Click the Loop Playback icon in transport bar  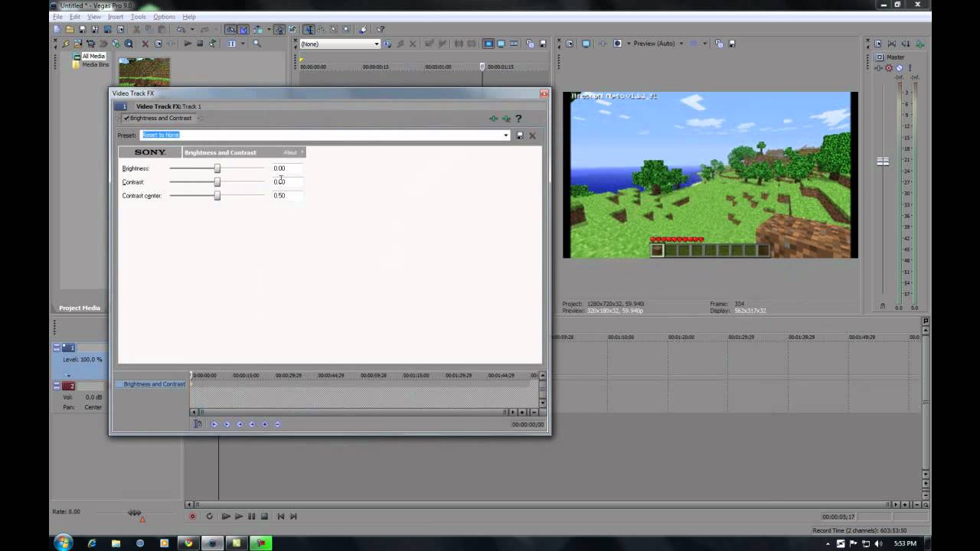tap(209, 516)
